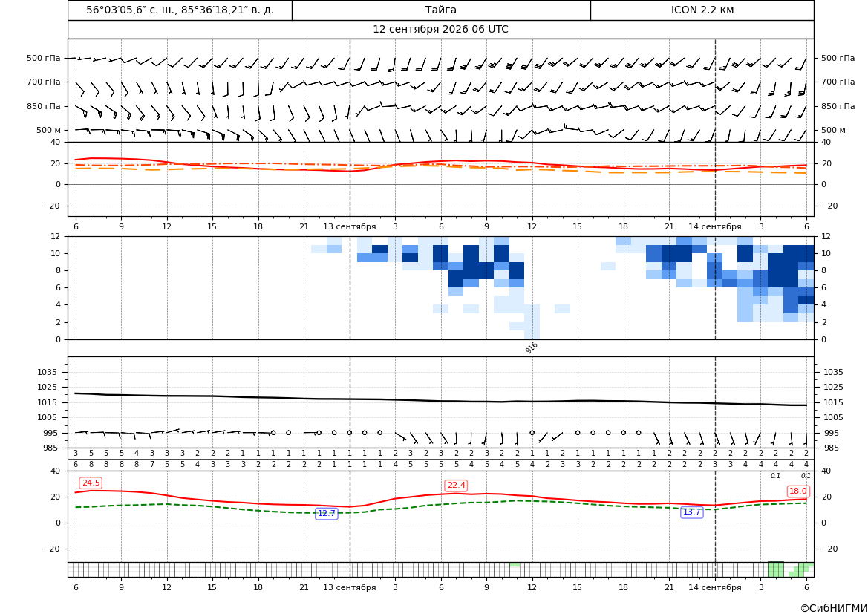Image resolution: width=868 pixels, height=614 pixels.
Task: Click the СибНИГМИ copyright text
Action: [834, 608]
